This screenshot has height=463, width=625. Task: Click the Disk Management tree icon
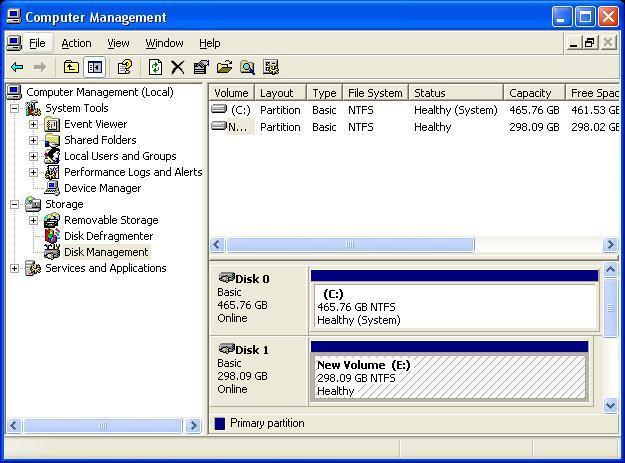point(52,252)
